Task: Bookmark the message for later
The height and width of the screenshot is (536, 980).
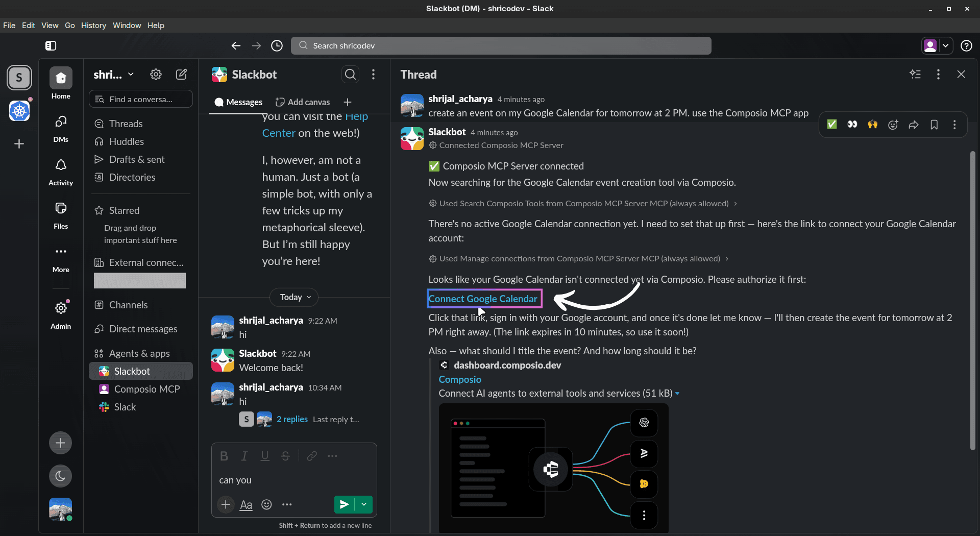Action: point(934,125)
